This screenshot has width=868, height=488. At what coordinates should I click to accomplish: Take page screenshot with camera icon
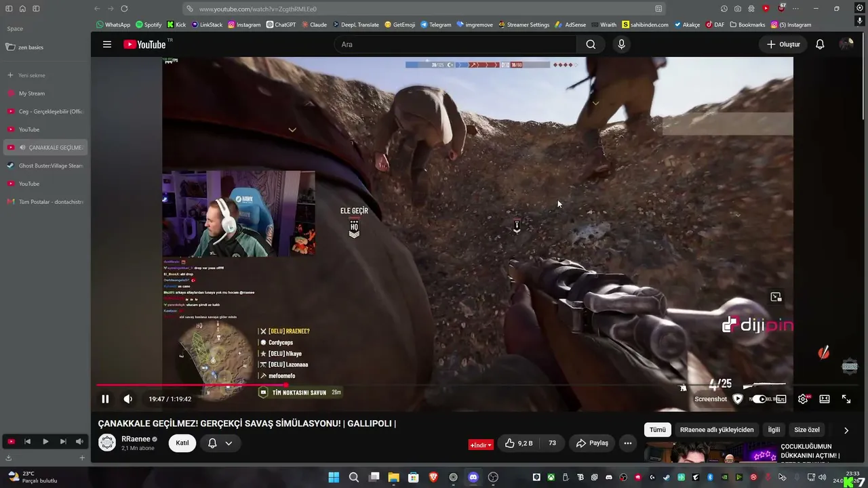(x=738, y=9)
